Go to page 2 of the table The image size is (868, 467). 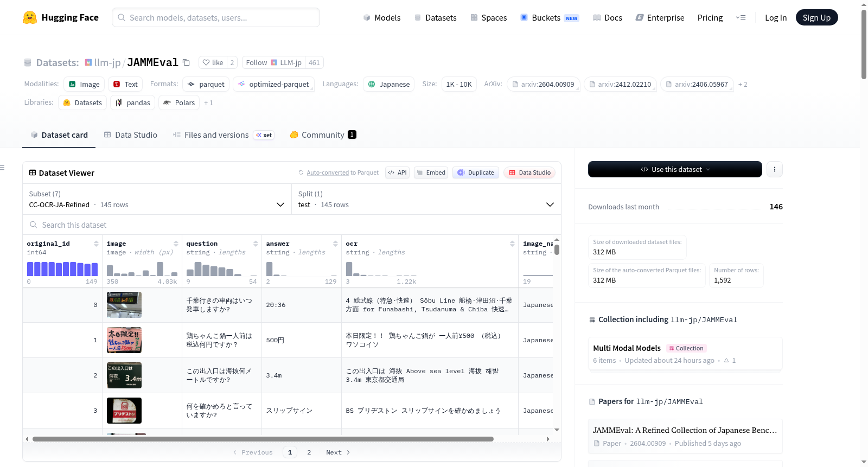tap(309, 452)
